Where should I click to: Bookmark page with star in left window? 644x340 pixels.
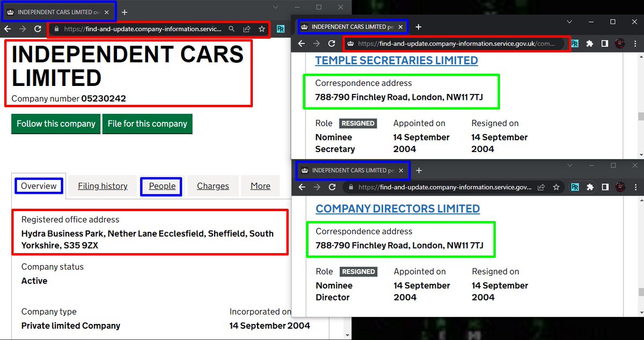(261, 29)
